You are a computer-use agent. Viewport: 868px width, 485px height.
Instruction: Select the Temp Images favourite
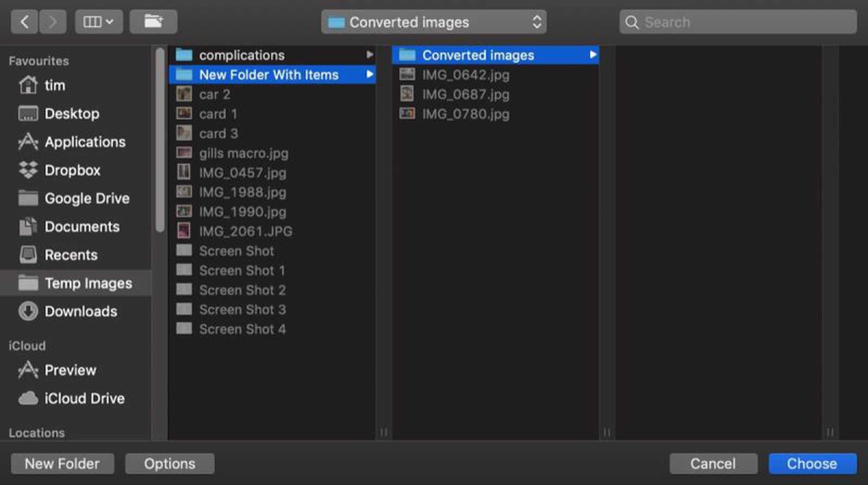(x=87, y=283)
